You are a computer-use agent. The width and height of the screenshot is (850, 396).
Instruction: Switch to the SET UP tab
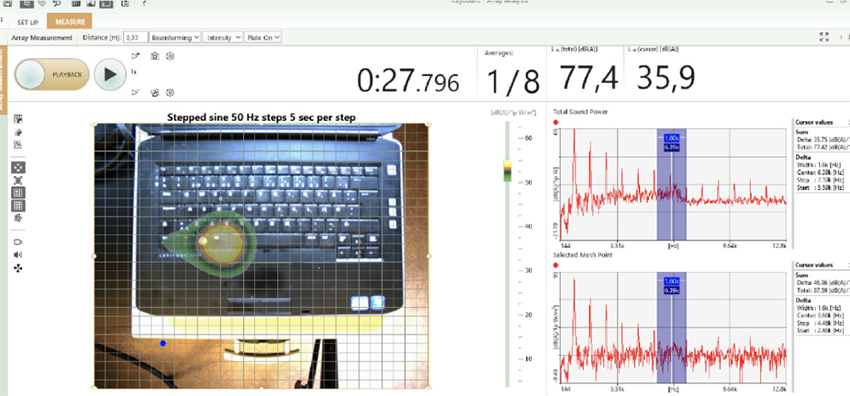[x=28, y=22]
